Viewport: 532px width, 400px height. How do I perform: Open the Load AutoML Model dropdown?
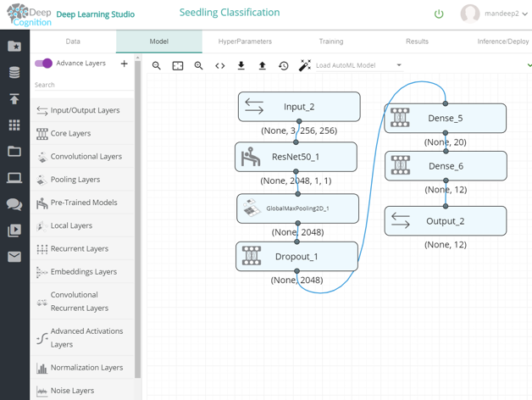pos(358,65)
